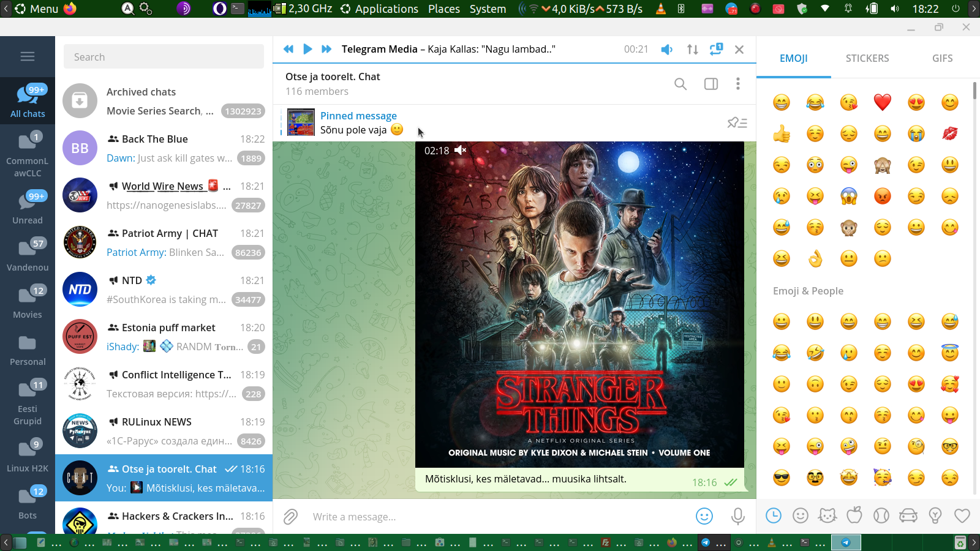Toggle the emoji panel smiley button

[x=704, y=517]
